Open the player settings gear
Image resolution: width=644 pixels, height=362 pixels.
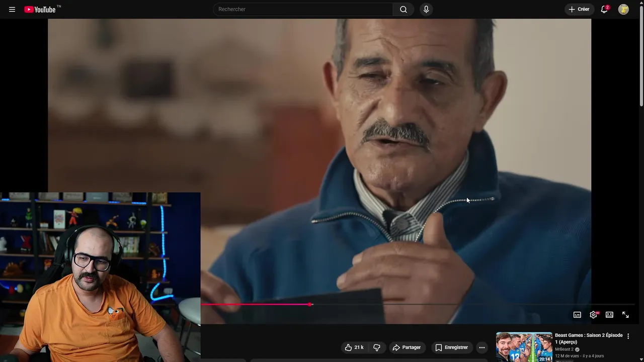pyautogui.click(x=593, y=315)
